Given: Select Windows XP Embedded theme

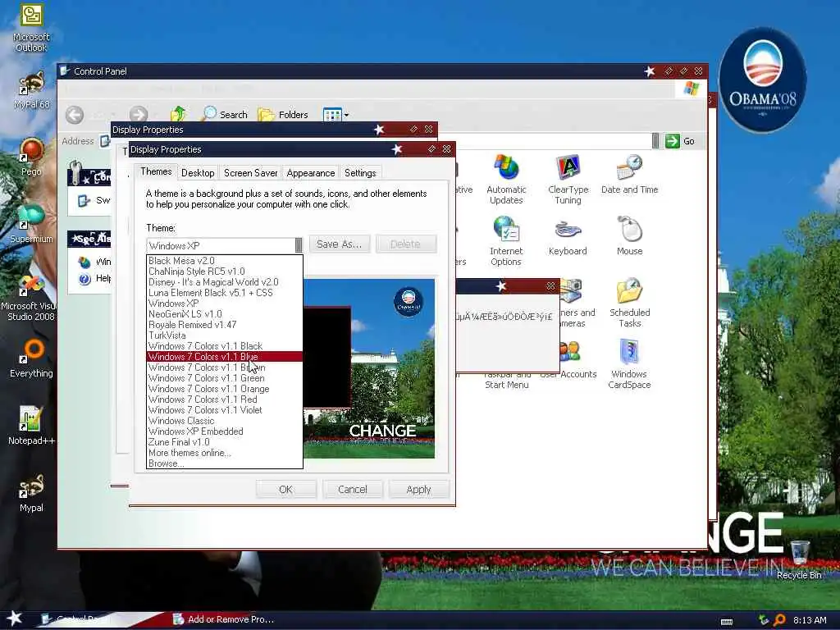Looking at the screenshot, I should (225, 431).
